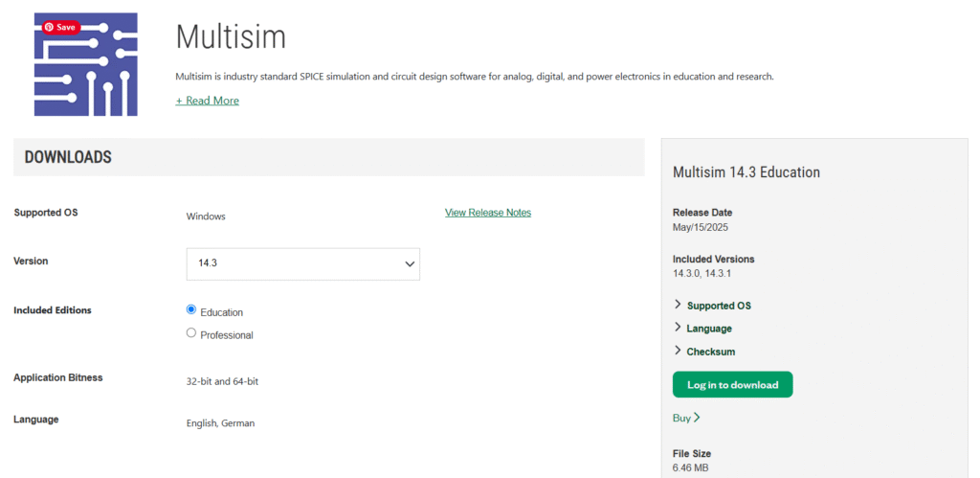980x478 pixels.
Task: Click the arrow icon next to Buy
Action: (x=697, y=418)
